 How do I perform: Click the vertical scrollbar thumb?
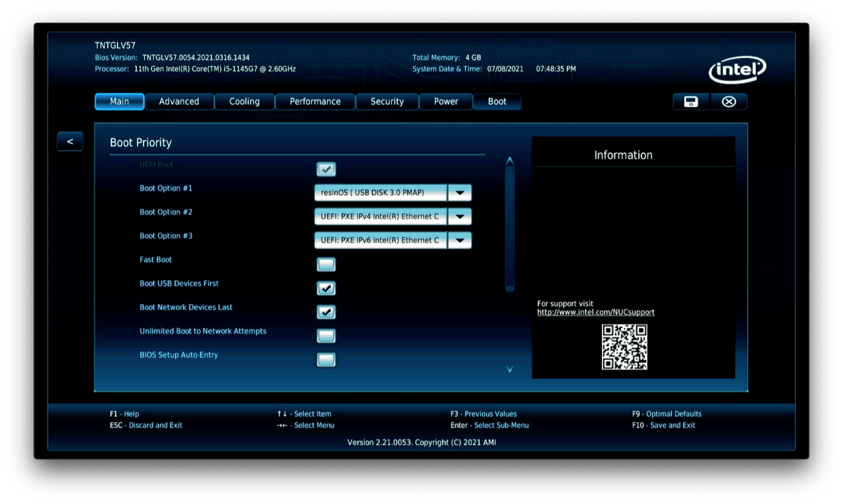509,228
